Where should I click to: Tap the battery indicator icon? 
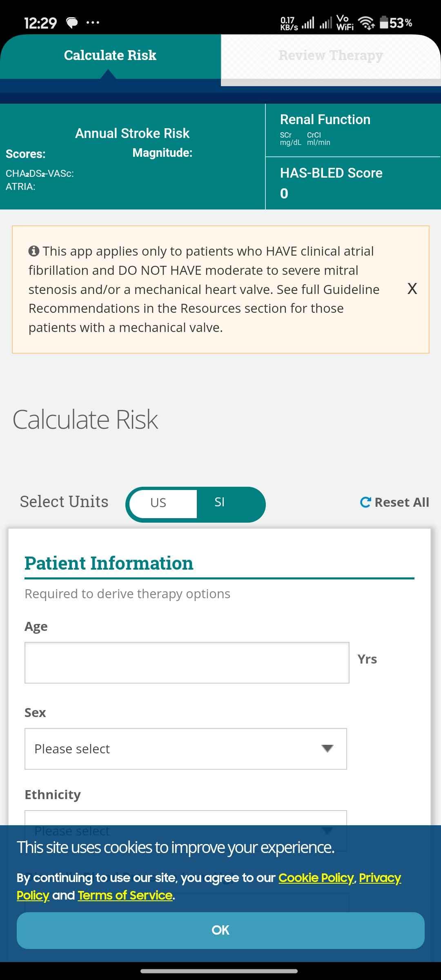pyautogui.click(x=384, y=22)
